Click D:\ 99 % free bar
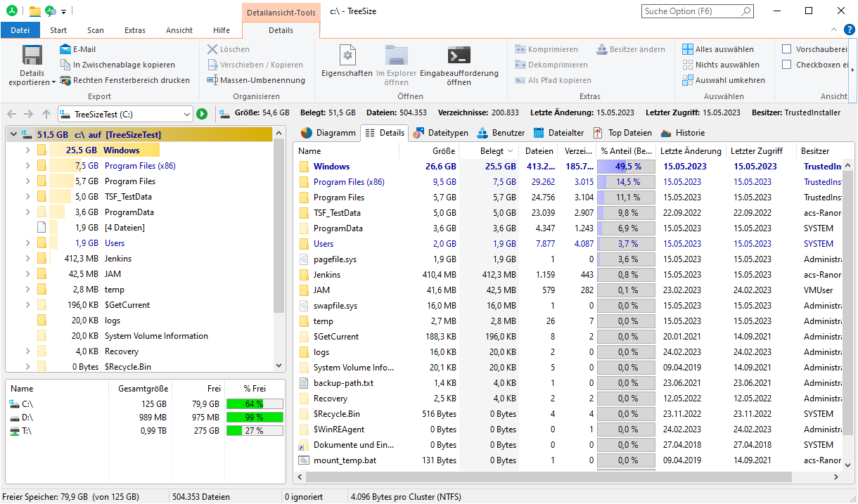 254,417
